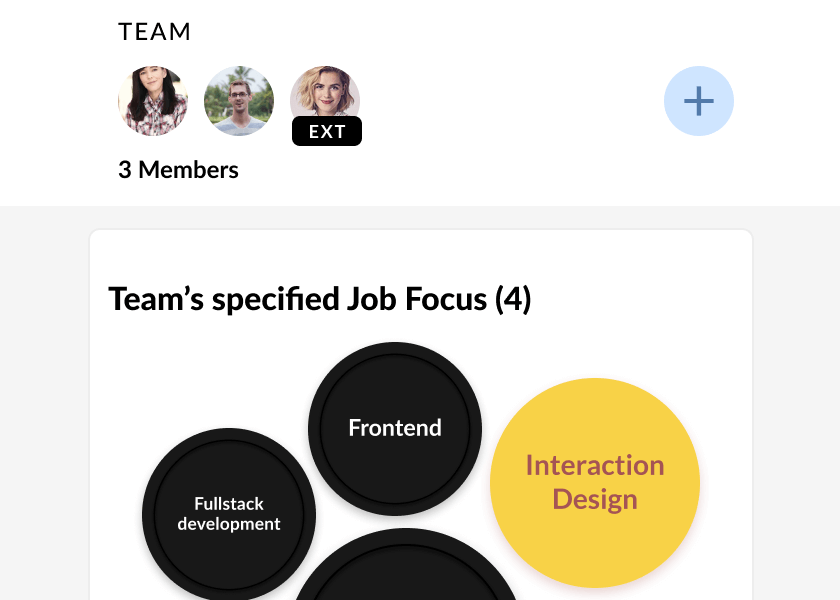Click the word "Team's" in the card title
Screen dimensions: 840x600
pyautogui.click(x=156, y=299)
